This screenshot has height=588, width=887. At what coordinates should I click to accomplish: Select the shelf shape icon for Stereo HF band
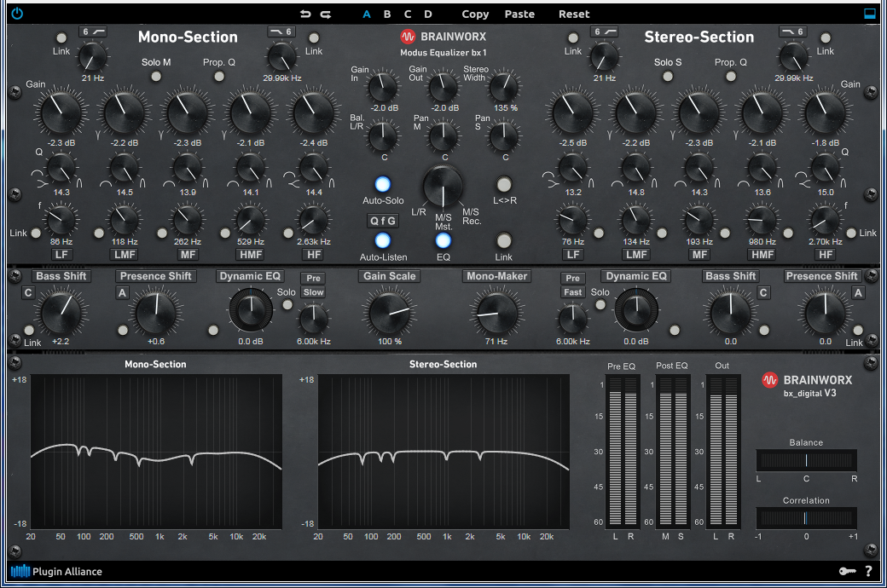pyautogui.click(x=803, y=184)
